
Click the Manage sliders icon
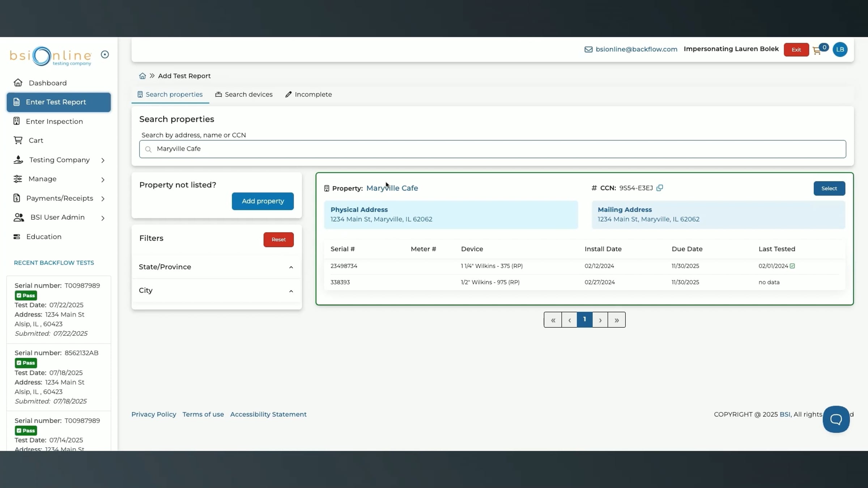(18, 179)
